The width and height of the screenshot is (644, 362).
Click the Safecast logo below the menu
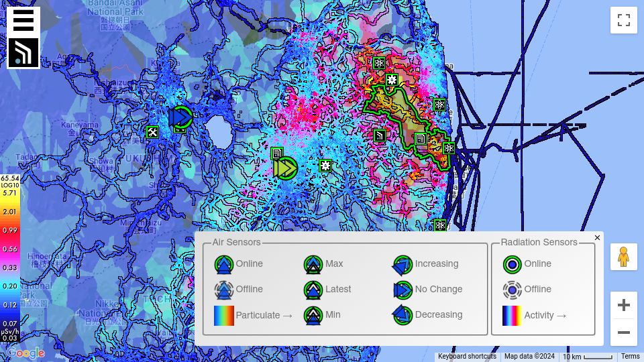point(23,52)
